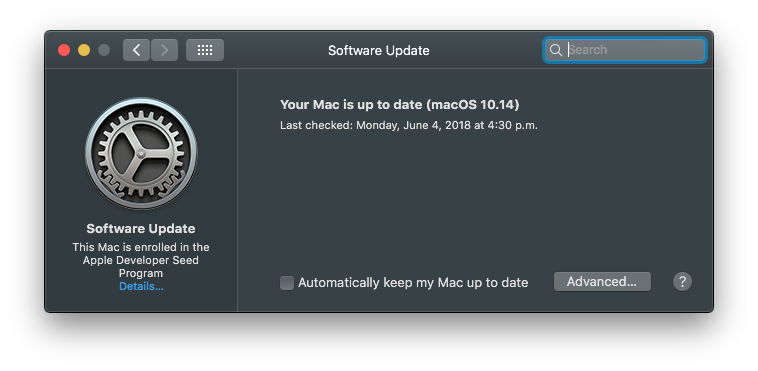Click the magnifying glass search icon
758x371 pixels.
click(556, 50)
